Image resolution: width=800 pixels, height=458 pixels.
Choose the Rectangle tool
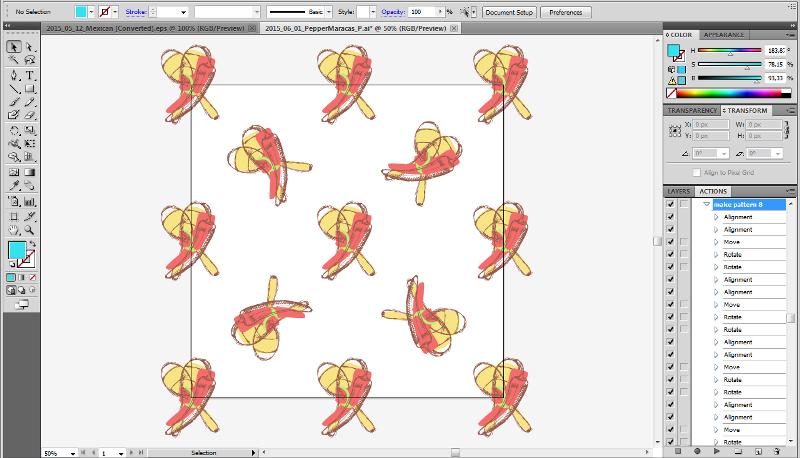click(30, 89)
